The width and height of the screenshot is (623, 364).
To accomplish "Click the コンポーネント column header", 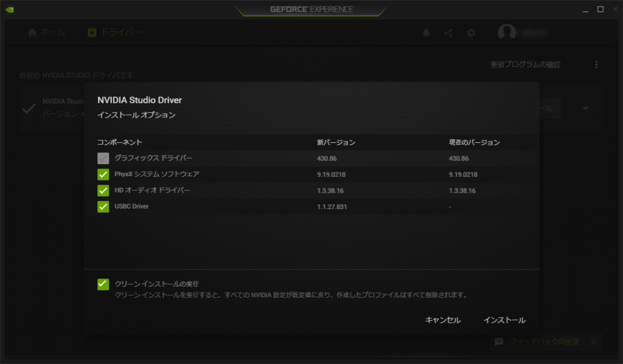I will [120, 142].
